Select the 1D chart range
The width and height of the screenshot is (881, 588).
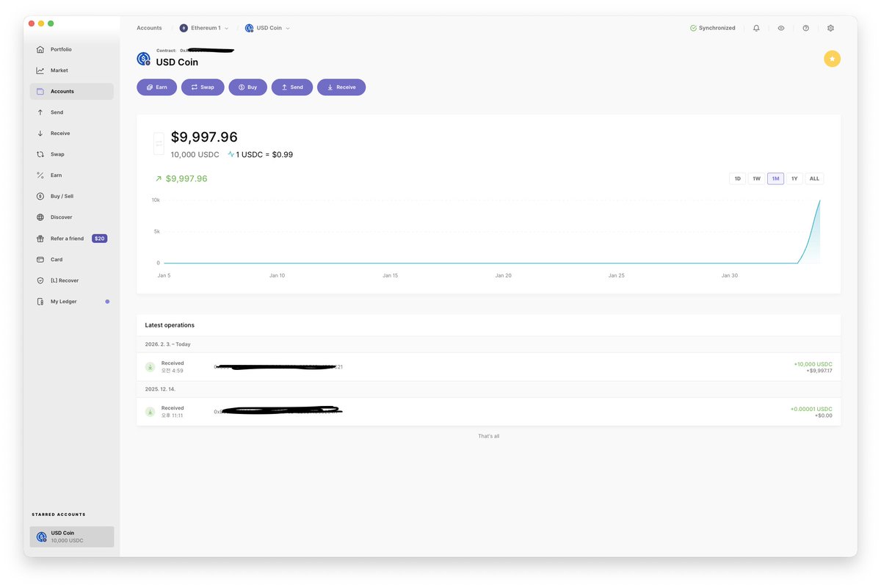738,178
